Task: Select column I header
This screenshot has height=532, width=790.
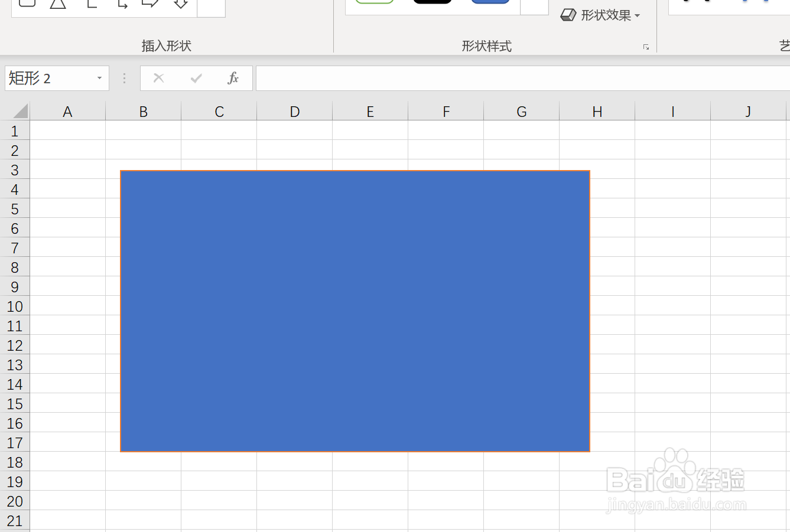Action: click(672, 112)
